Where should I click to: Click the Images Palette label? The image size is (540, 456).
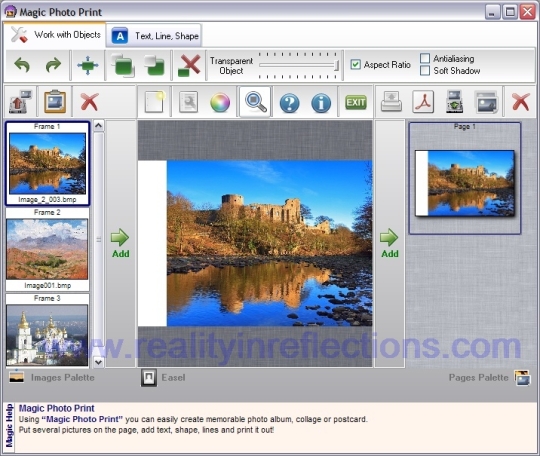[x=63, y=377]
